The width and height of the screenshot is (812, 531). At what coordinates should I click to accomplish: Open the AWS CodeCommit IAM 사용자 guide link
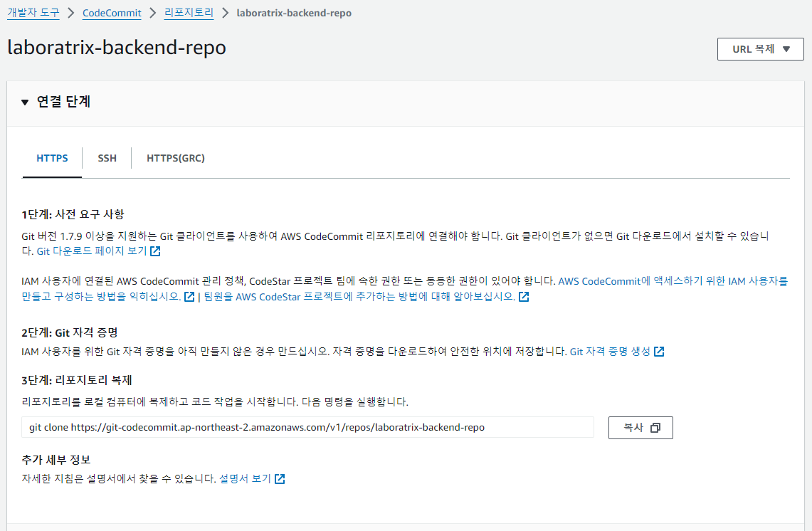404,288
